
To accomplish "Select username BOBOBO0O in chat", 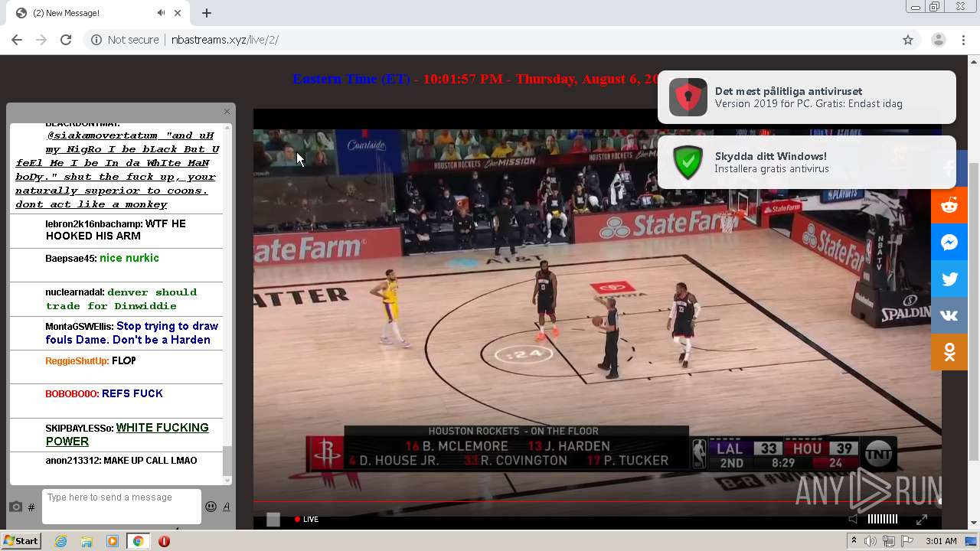I will (71, 394).
